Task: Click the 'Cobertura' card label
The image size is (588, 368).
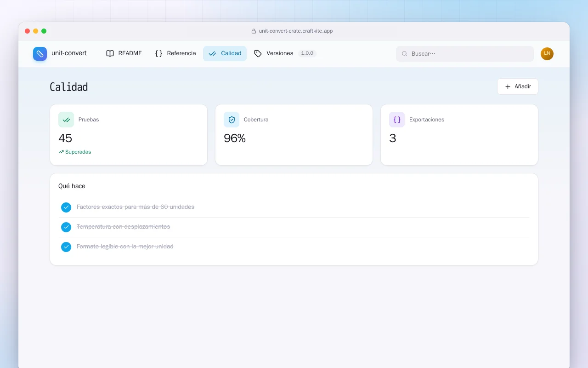Action: click(256, 120)
